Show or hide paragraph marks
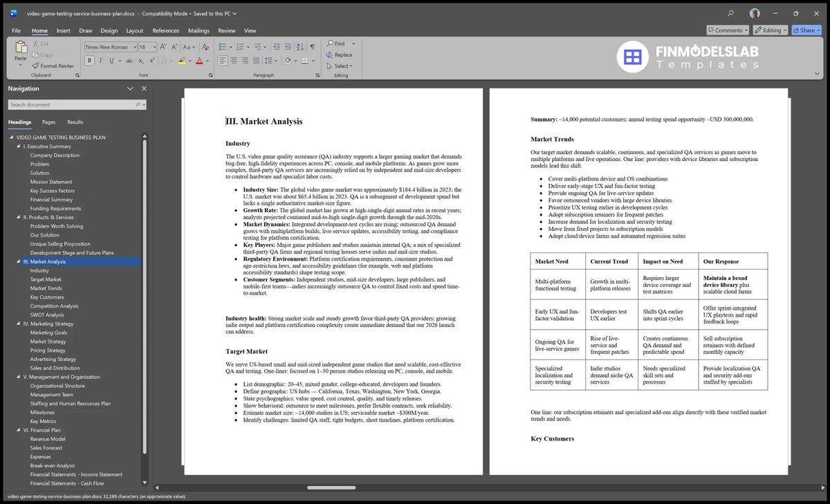Image resolution: width=830 pixels, height=504 pixels. pos(312,47)
